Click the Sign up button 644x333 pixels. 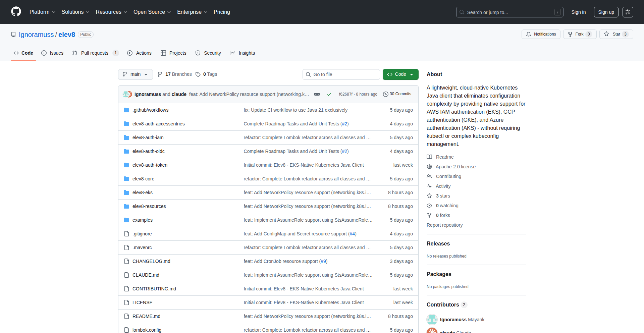point(606,12)
